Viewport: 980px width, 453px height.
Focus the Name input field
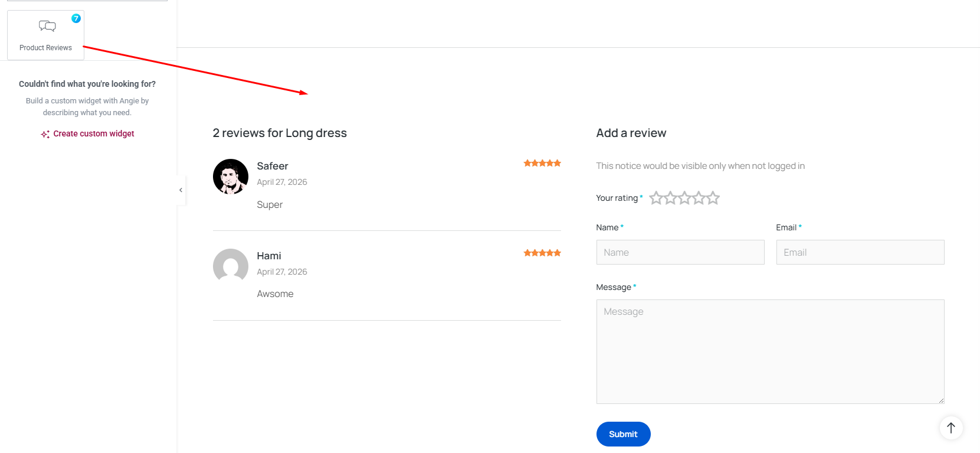click(x=680, y=252)
